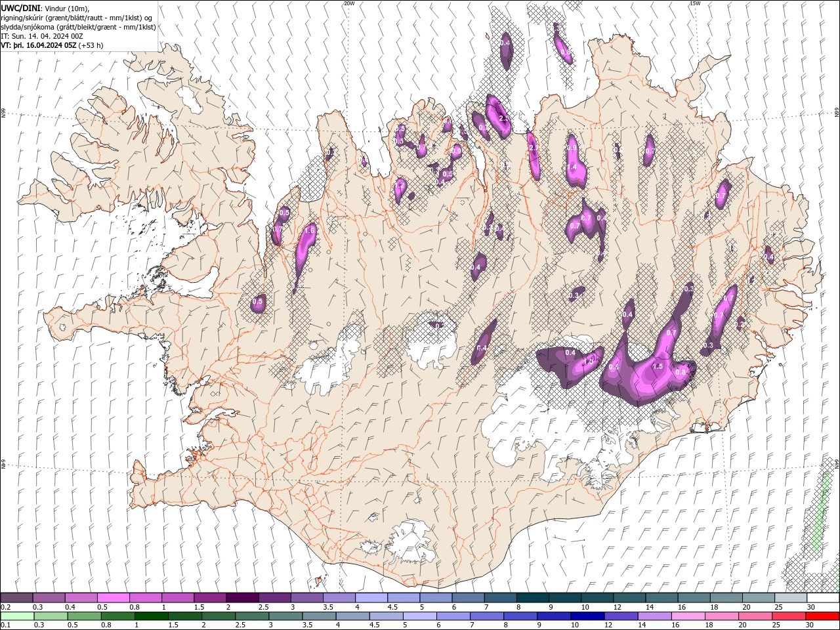Click the 30 label on the snow scale

(x=810, y=607)
